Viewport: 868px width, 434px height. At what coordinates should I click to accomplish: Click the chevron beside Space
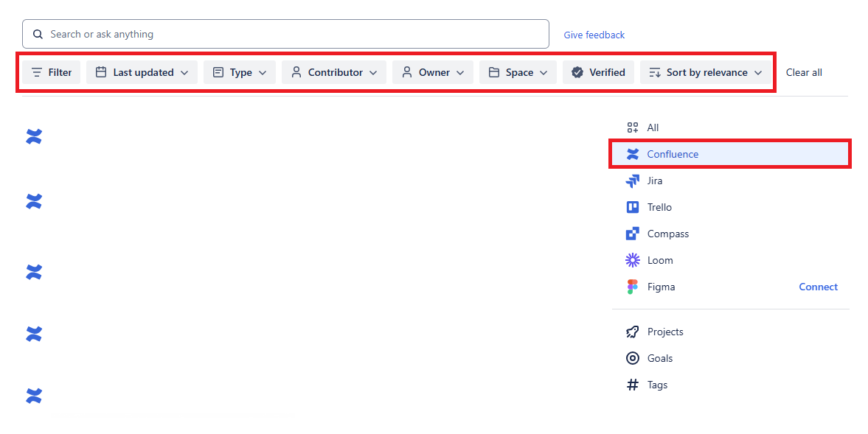tap(544, 72)
